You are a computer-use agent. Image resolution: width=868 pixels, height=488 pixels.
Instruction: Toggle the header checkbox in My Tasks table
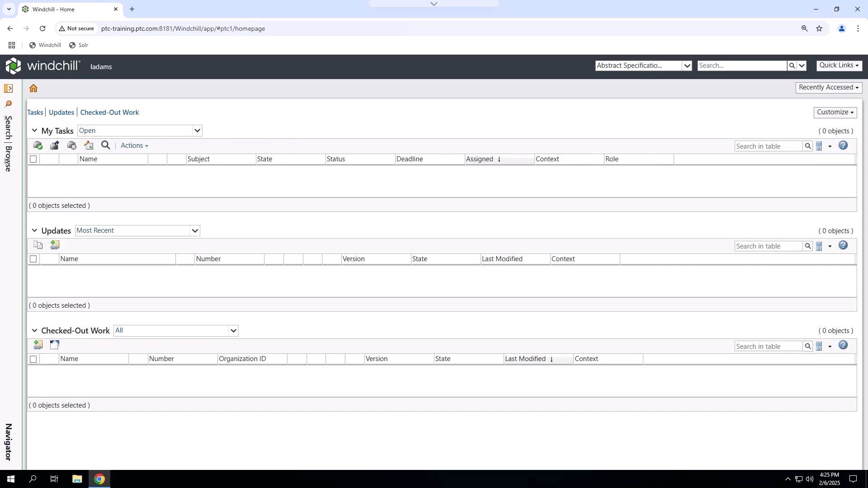tap(33, 159)
